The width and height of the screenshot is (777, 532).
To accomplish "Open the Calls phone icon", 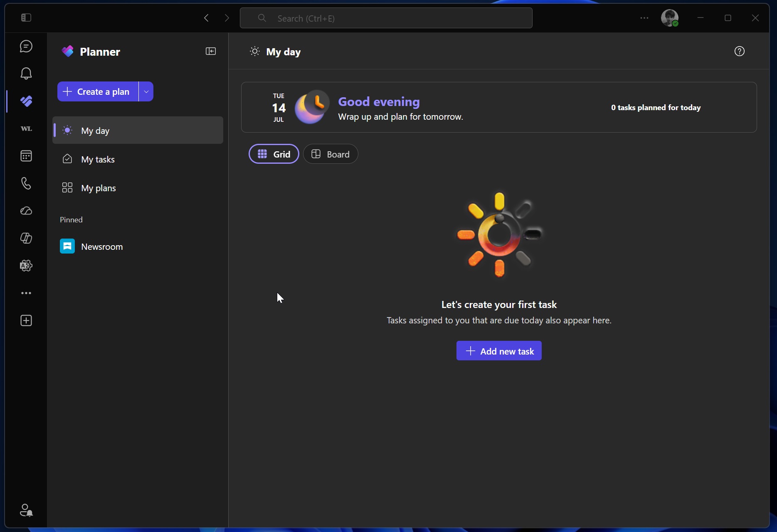I will click(26, 183).
